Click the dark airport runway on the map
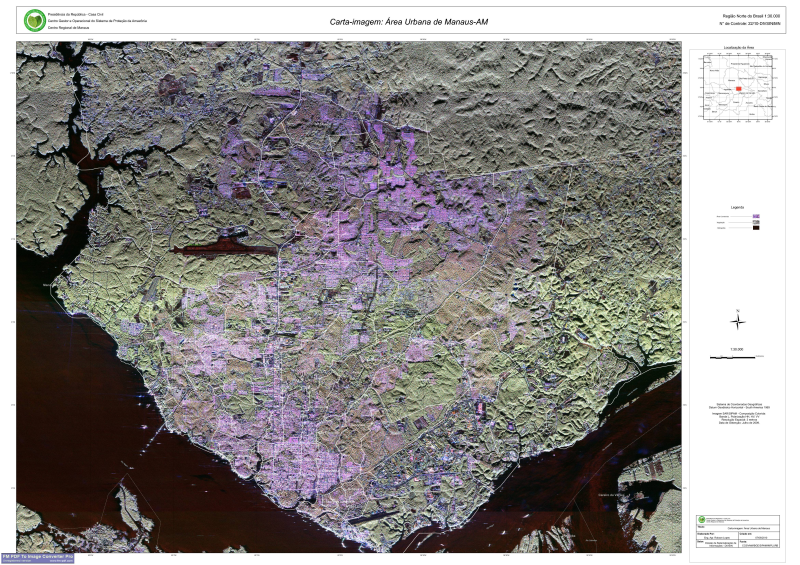Screen dimensions: 800x565 [224, 250]
